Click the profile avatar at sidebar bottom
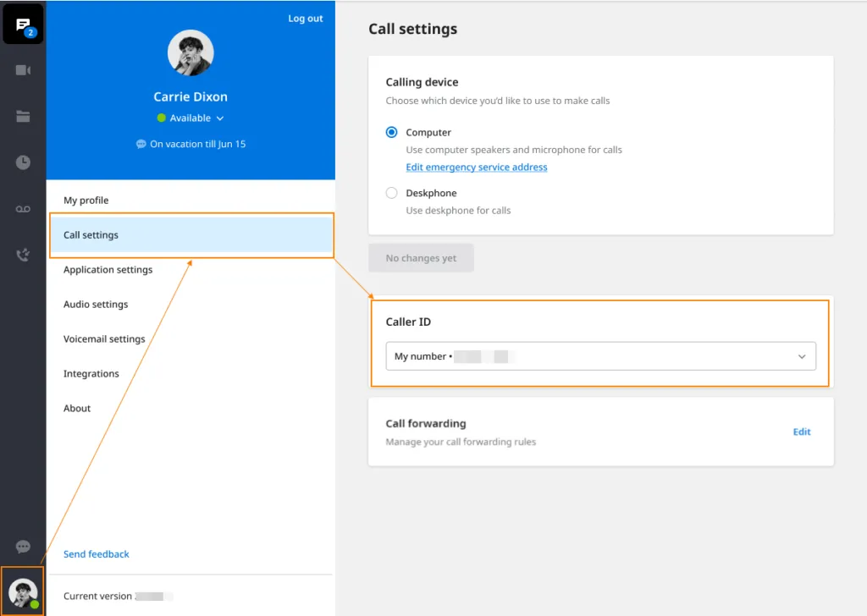The image size is (867, 616). [x=23, y=591]
